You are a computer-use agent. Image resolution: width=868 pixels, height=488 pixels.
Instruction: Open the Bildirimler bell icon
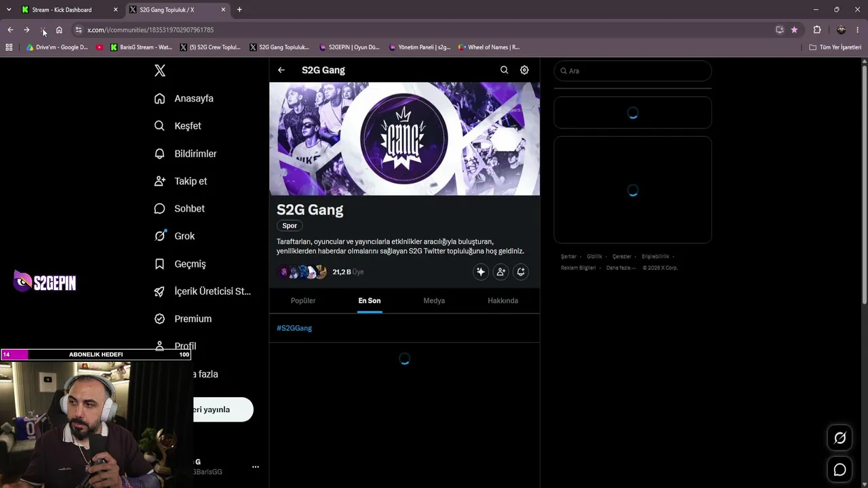pos(159,154)
